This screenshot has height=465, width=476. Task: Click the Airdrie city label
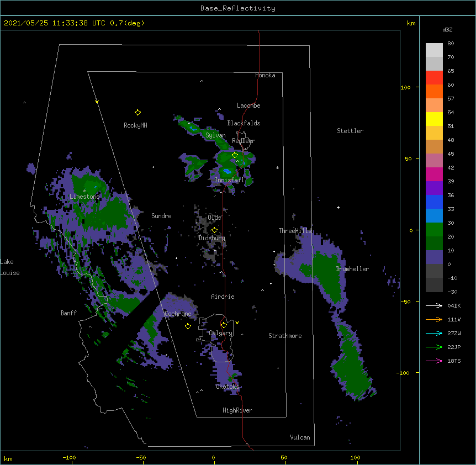pyautogui.click(x=223, y=297)
